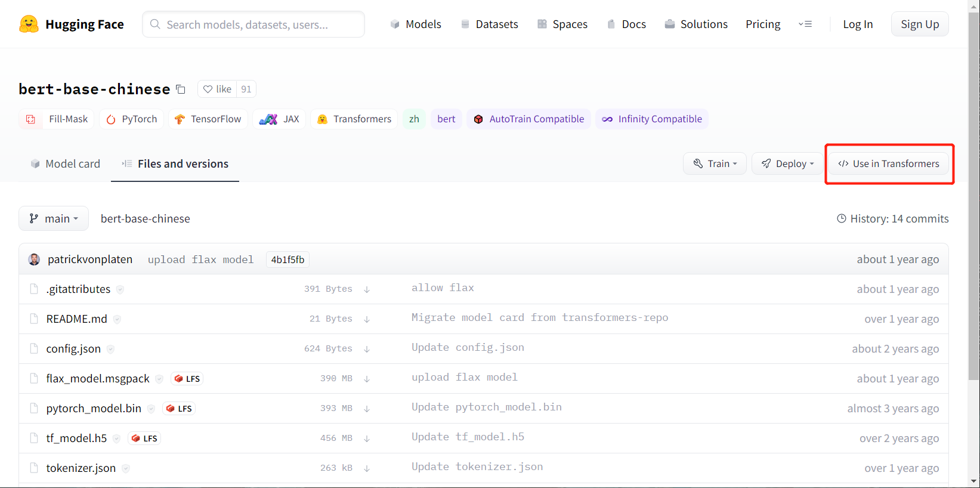This screenshot has width=980, height=488.
Task: Expand the Train dropdown
Action: 715,163
